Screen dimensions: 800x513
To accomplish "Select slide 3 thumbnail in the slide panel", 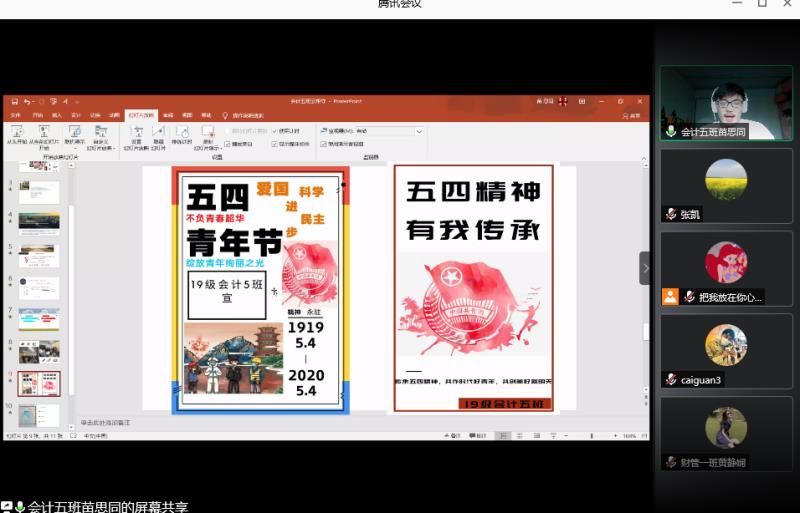I will pos(39,192).
